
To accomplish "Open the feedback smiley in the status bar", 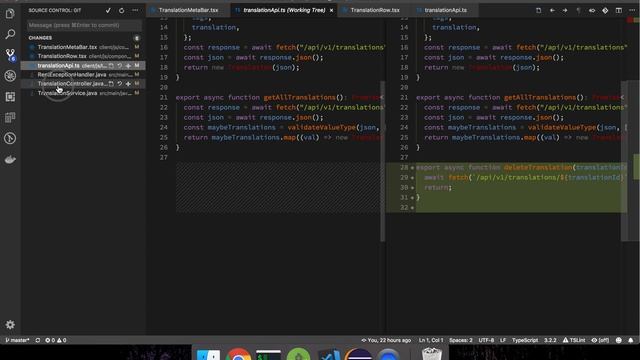I will coord(619,340).
